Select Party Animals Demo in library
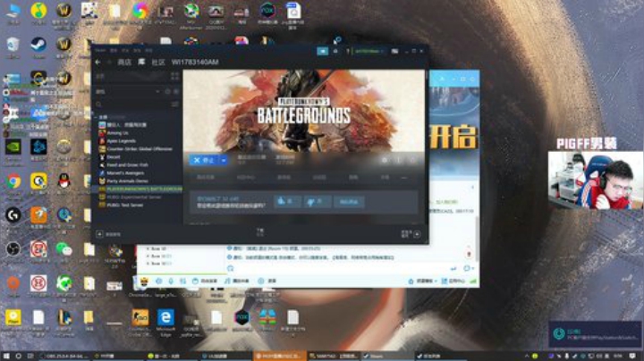This screenshot has height=361, width=644. [127, 180]
